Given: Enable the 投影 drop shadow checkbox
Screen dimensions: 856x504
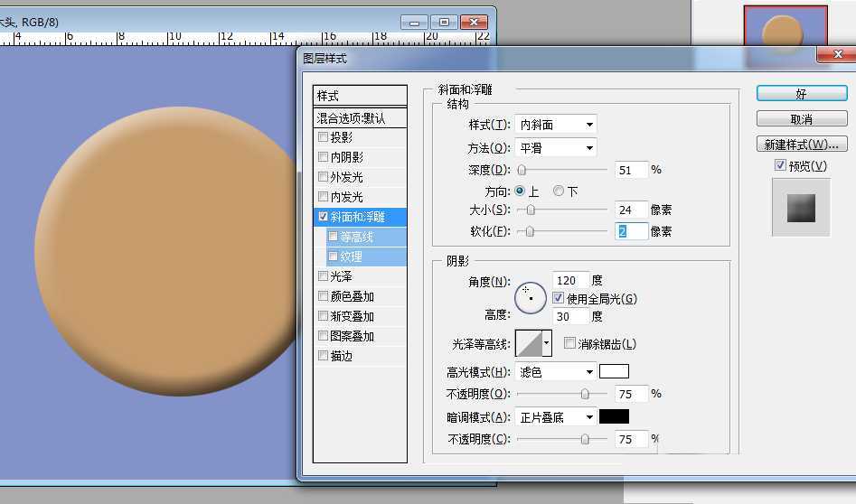Looking at the screenshot, I should click(324, 138).
